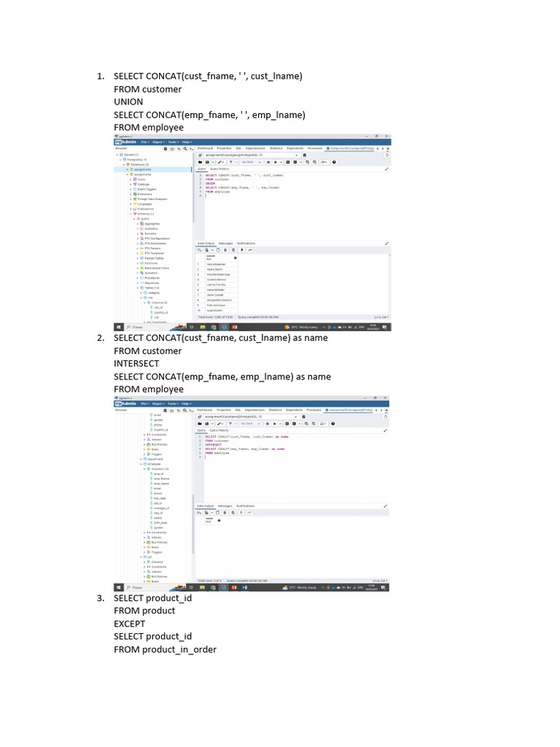Viewport: 560px width, 747px height.
Task: Click weather widget in INTERSECT screenshot taskbar
Action: [300, 587]
